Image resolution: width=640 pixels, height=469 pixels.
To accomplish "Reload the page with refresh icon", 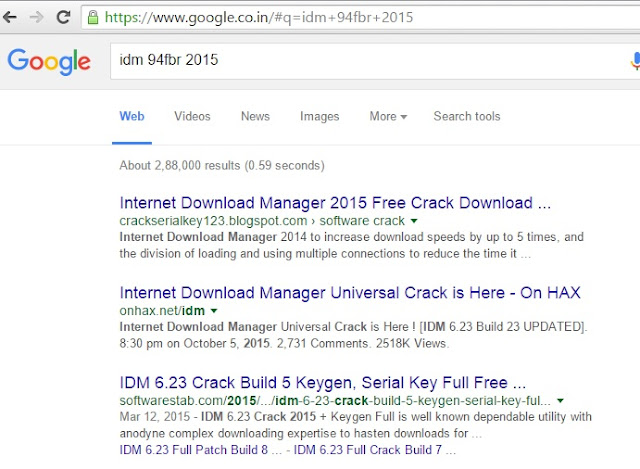I will (63, 17).
